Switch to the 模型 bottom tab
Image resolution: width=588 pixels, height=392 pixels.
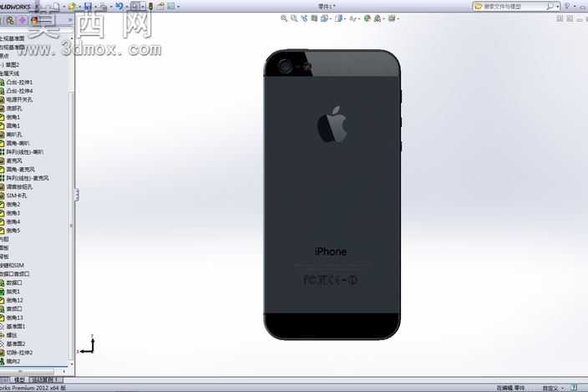(19, 379)
